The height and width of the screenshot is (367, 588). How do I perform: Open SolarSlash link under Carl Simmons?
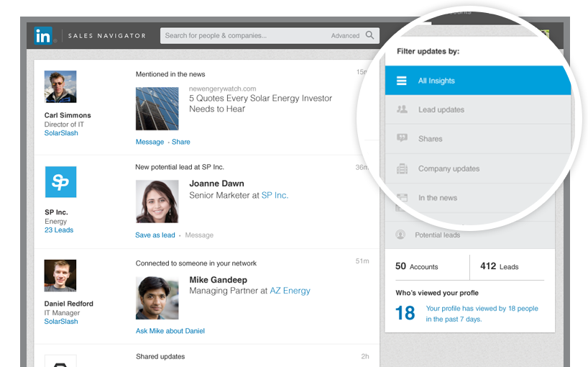[61, 133]
